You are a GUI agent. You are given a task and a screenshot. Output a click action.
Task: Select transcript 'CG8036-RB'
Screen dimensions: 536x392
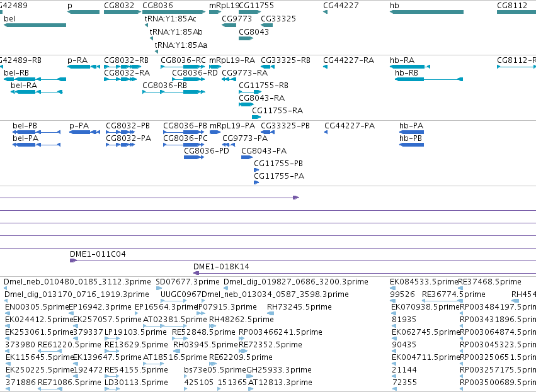point(165,86)
